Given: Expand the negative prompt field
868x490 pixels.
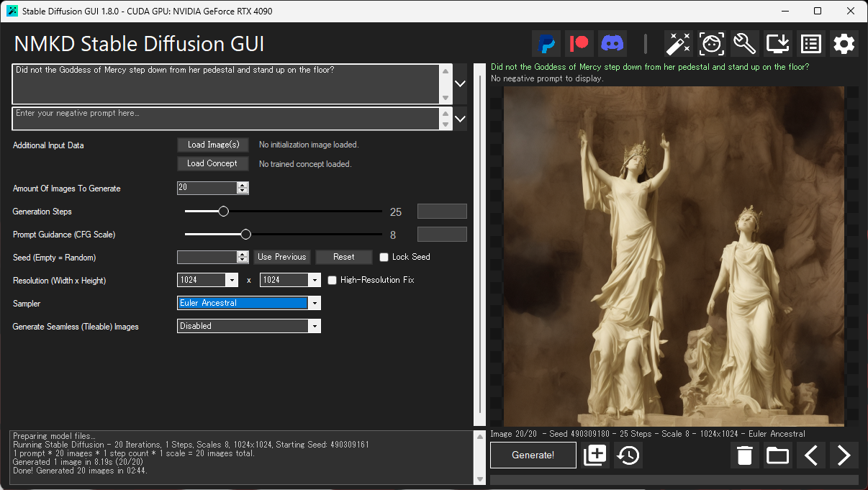Looking at the screenshot, I should 460,119.
